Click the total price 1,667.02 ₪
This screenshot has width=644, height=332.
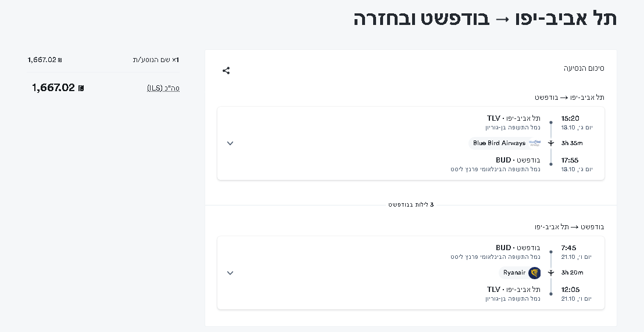click(x=58, y=88)
